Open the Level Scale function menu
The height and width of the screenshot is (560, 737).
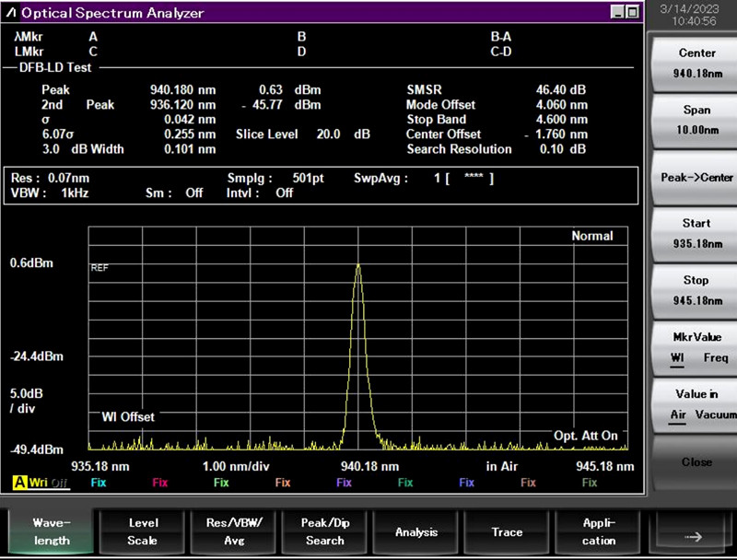[143, 531]
